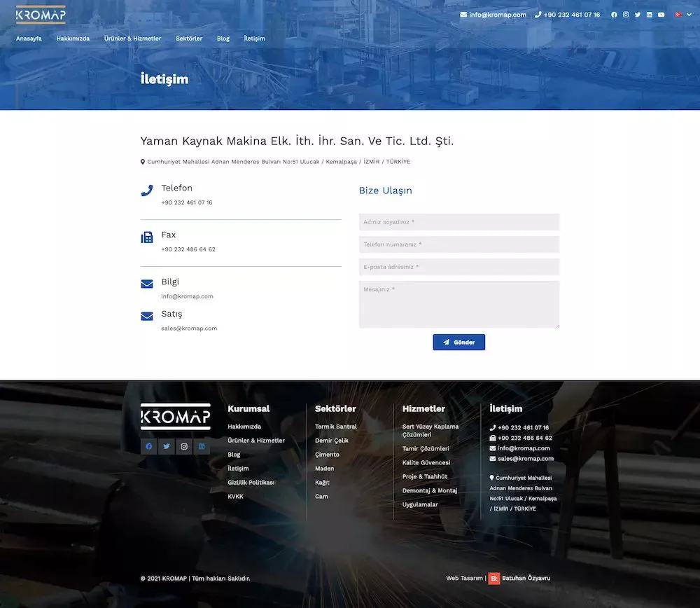This screenshot has width=700, height=608.
Task: Go to Anasayfa in the navigation
Action: click(x=29, y=39)
